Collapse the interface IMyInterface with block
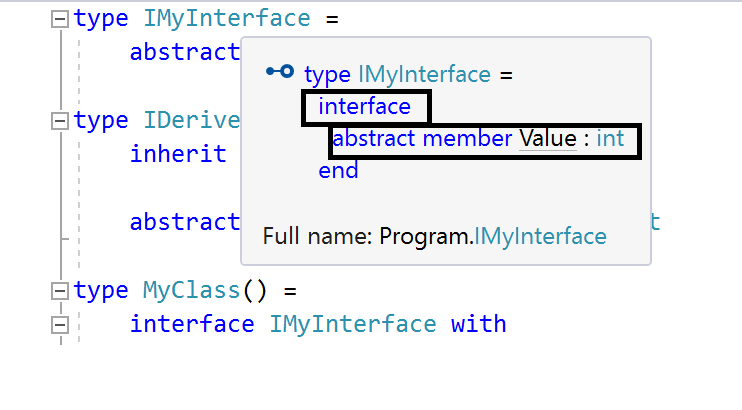Screen dimensions: 742x410 (x=60, y=325)
